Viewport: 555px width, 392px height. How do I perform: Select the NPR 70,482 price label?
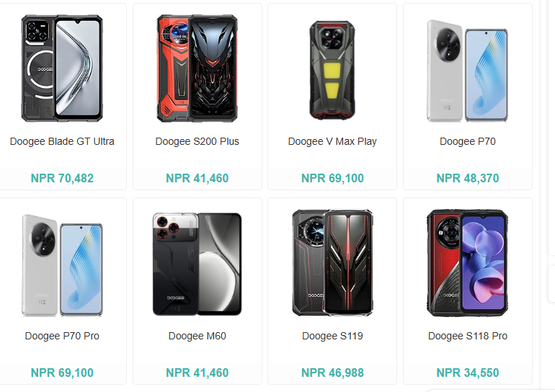point(62,178)
